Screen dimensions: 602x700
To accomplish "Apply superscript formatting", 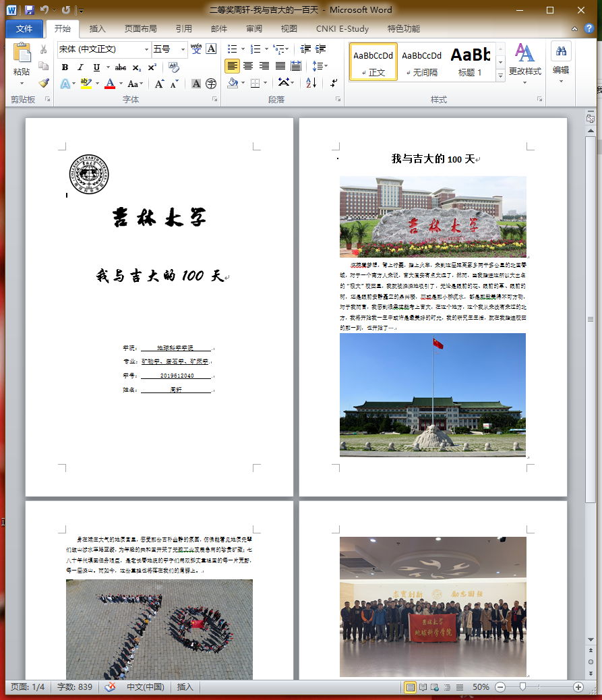I will 152,67.
